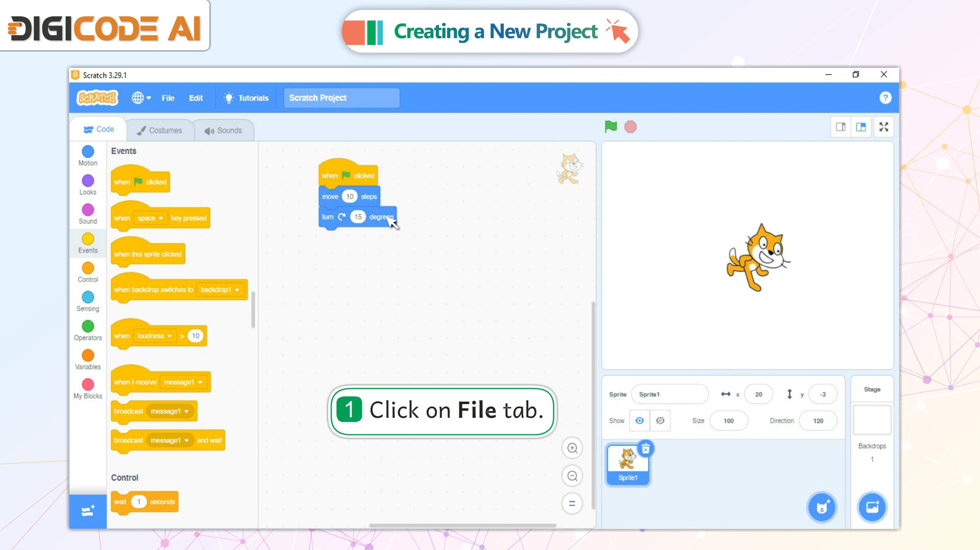The width and height of the screenshot is (980, 550).
Task: Enter full screen stage mode
Action: tap(884, 127)
